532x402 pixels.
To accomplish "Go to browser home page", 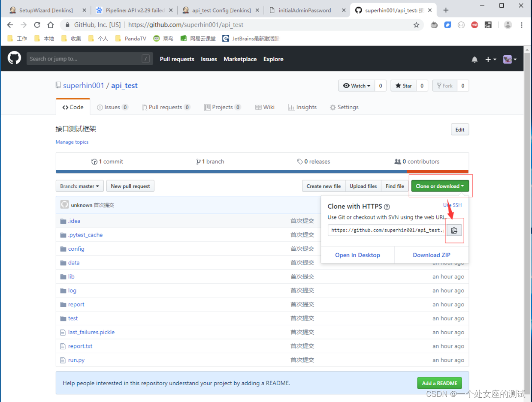I will 50,25.
